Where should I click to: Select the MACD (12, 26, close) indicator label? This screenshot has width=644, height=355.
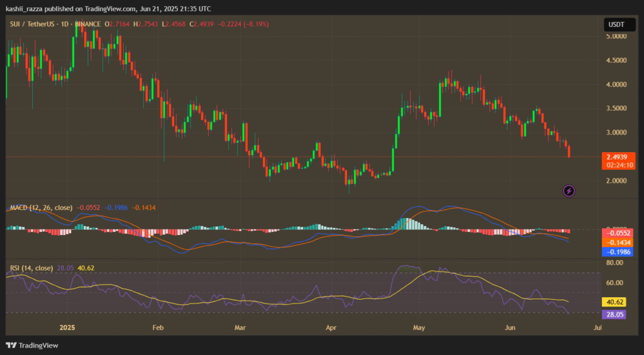[41, 208]
